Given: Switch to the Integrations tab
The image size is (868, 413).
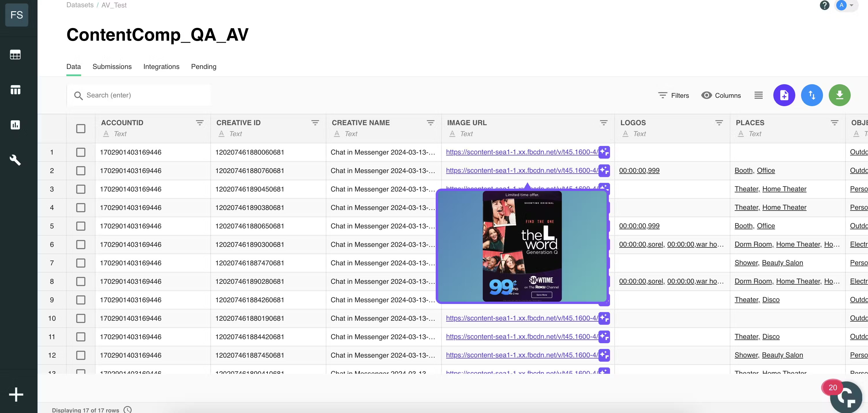Looking at the screenshot, I should click(161, 67).
